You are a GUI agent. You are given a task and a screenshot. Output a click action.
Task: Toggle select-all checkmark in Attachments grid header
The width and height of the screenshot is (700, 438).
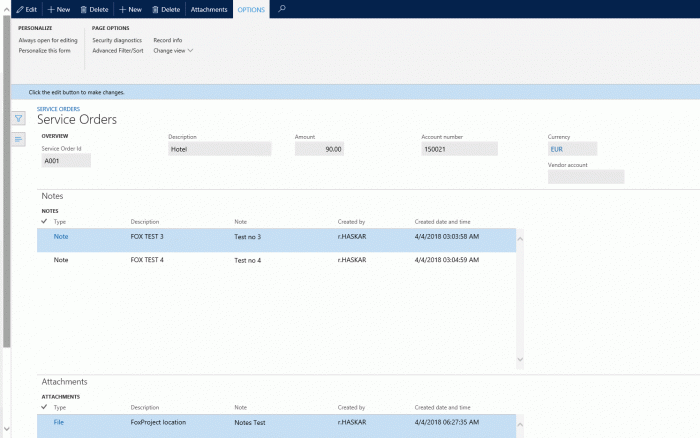pyautogui.click(x=44, y=407)
